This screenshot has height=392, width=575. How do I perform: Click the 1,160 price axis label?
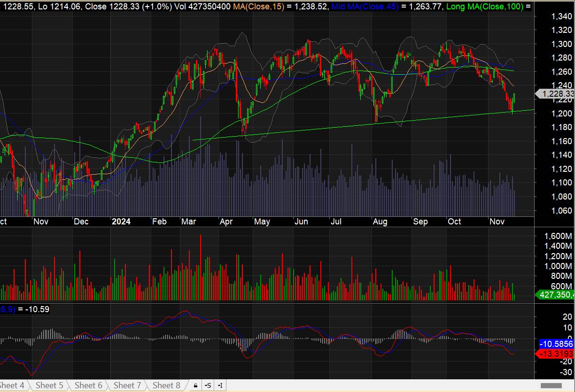[x=560, y=141]
